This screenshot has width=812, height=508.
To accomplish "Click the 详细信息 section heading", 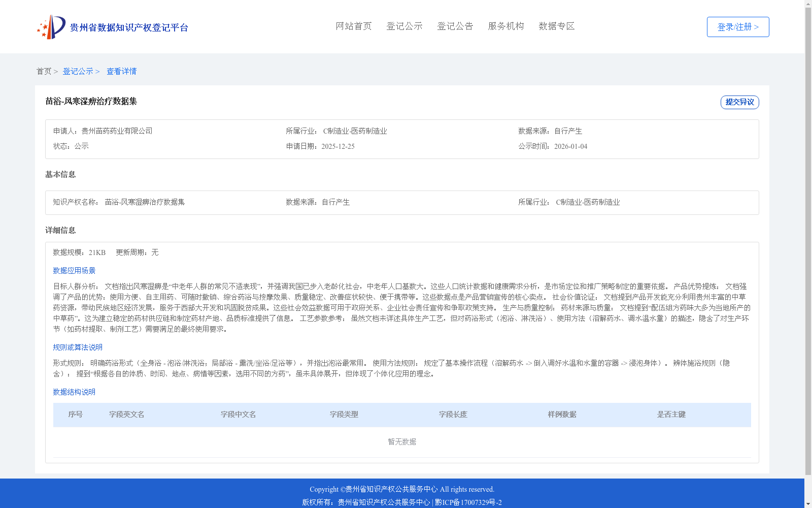I will [x=60, y=230].
